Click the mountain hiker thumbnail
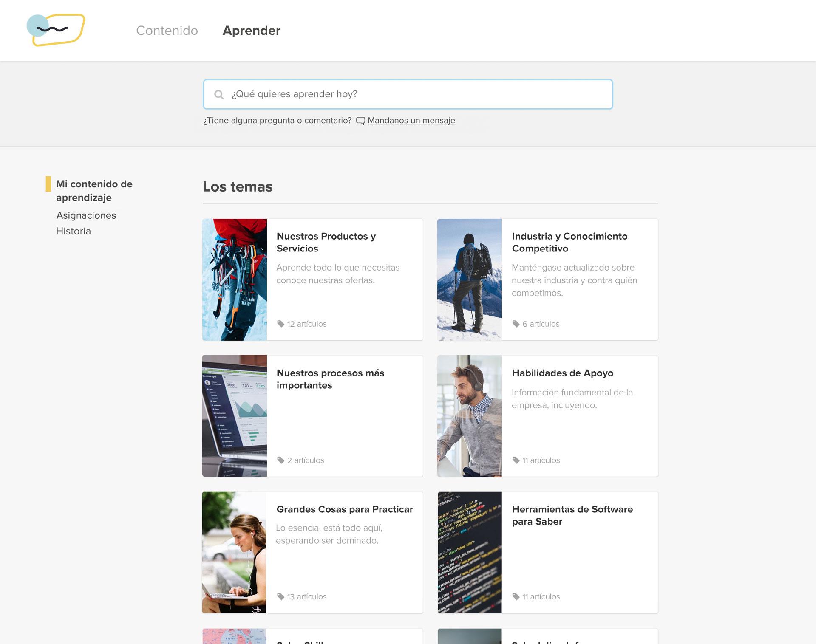 (470, 280)
